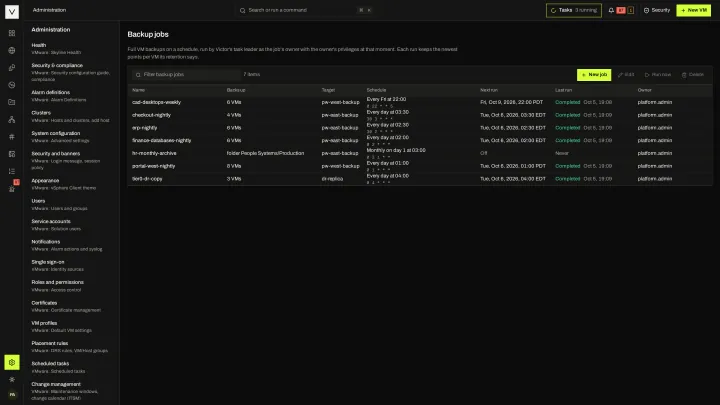The image size is (720, 405).
Task: Create a backup job with New job
Action: (594, 75)
